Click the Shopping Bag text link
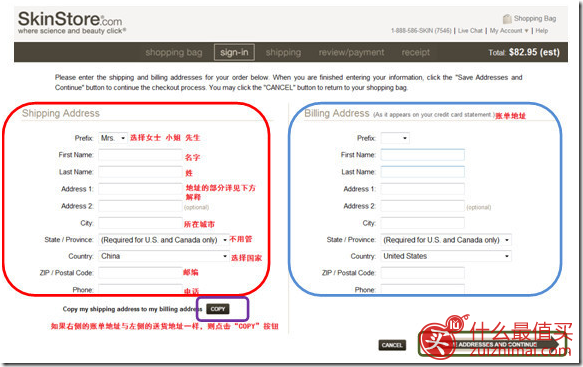Image resolution: width=583 pixels, height=367 pixels. [535, 19]
